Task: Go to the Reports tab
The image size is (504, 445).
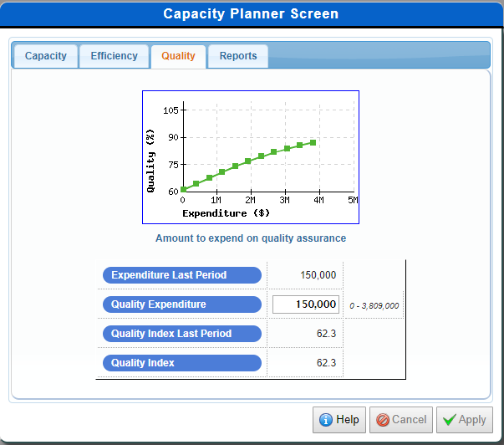Action: 238,56
